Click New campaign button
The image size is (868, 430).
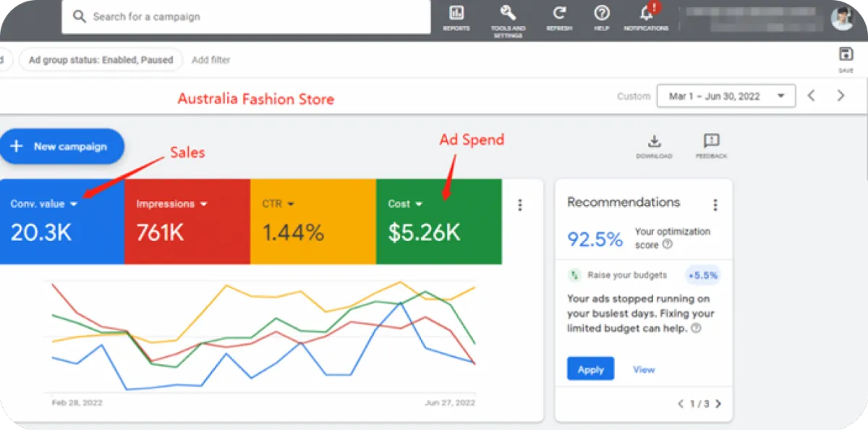[61, 146]
